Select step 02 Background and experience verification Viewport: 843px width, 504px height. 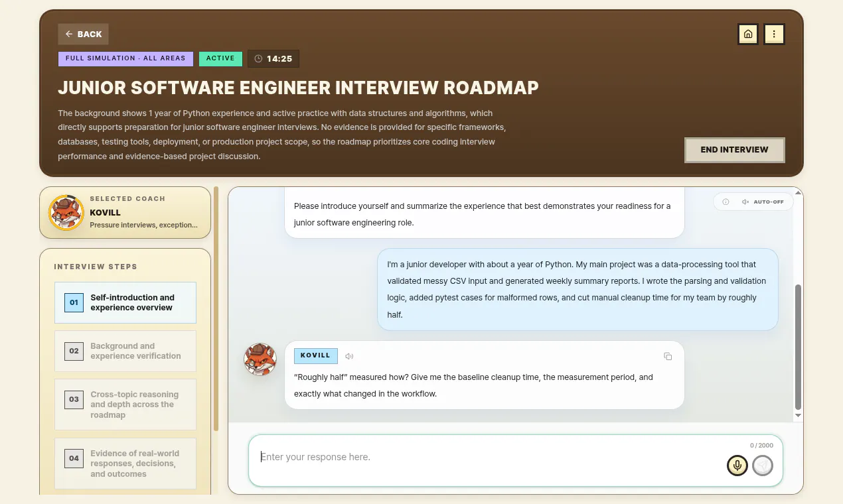click(x=125, y=351)
